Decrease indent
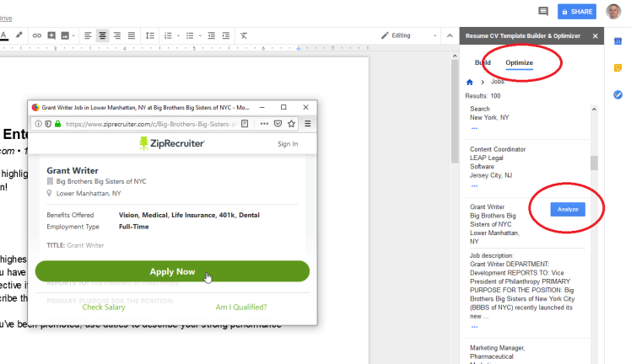 pos(211,35)
